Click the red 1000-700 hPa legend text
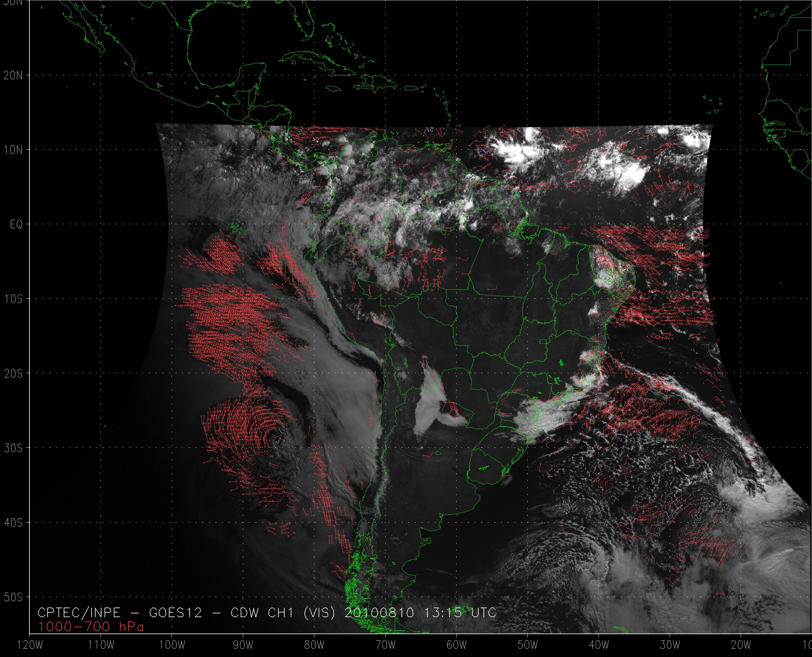Screen dimensions: 812x657 point(91,627)
